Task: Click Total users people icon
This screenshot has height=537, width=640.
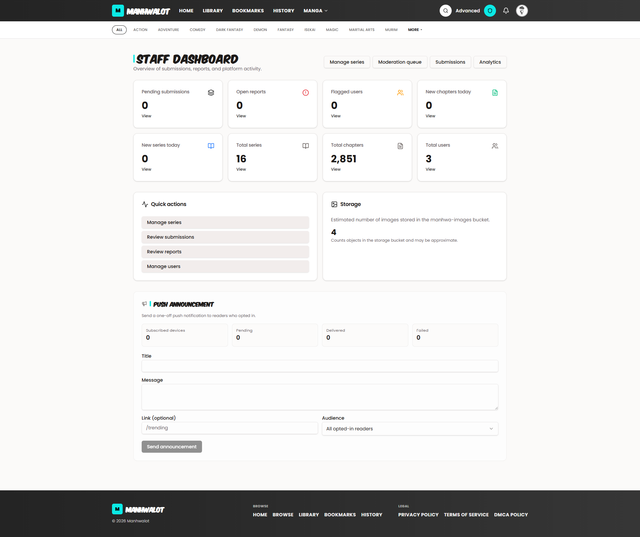Action: [495, 146]
